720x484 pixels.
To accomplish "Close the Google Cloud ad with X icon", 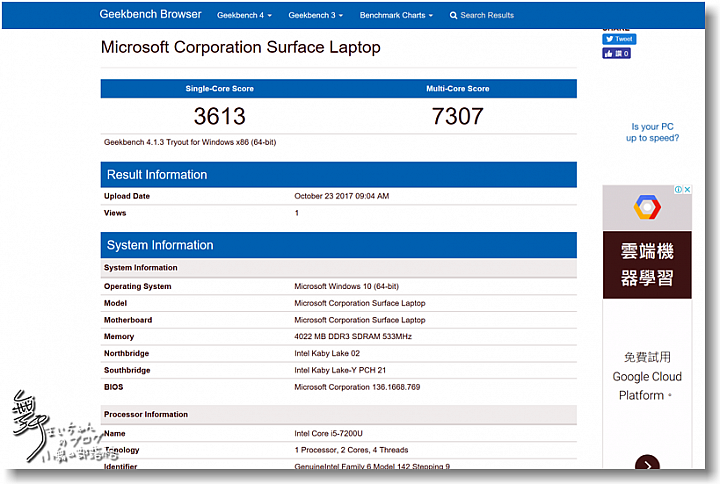I will (687, 189).
